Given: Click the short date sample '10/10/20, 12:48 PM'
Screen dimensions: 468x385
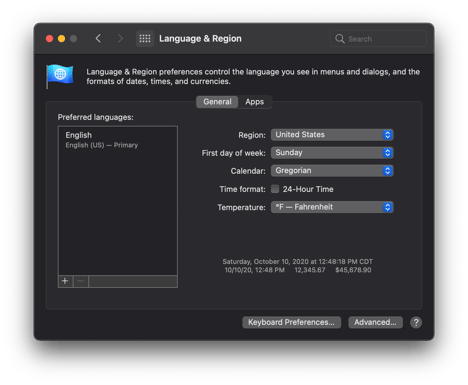Looking at the screenshot, I should point(255,270).
